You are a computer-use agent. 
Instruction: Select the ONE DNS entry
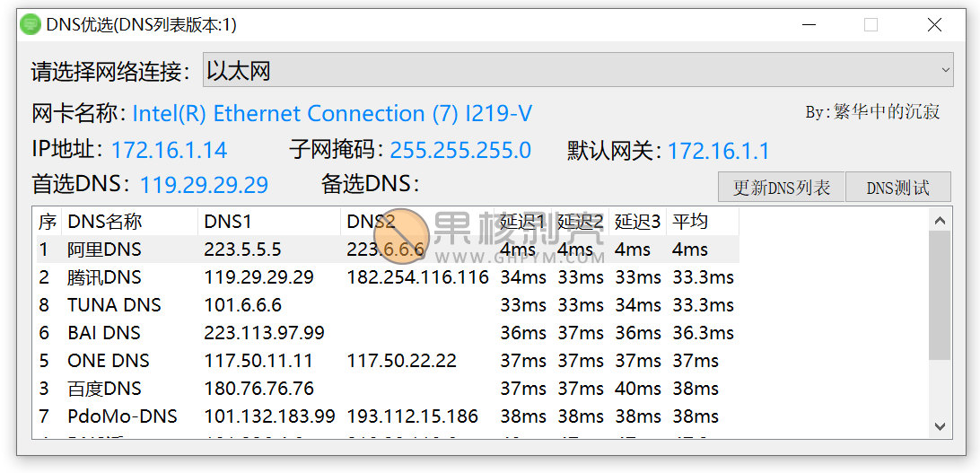click(387, 361)
